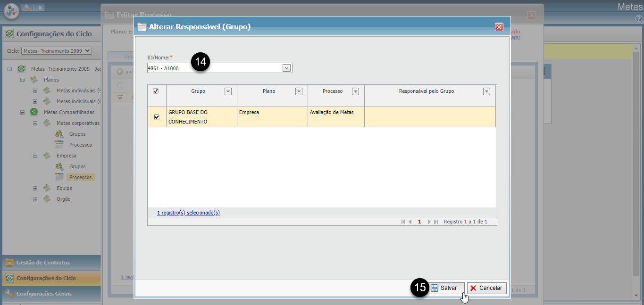This screenshot has height=305, width=644.
Task: Click the 'Avaliação de Metas' cell
Action: (336, 117)
